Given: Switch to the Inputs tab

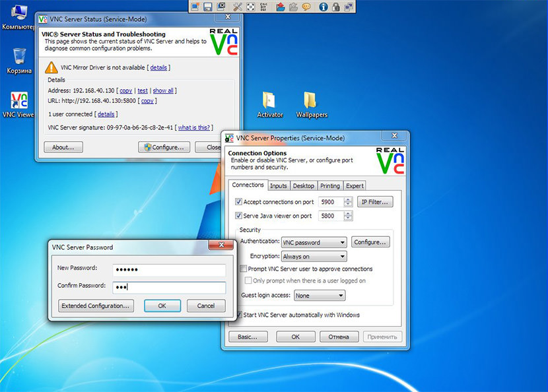Looking at the screenshot, I should (278, 186).
